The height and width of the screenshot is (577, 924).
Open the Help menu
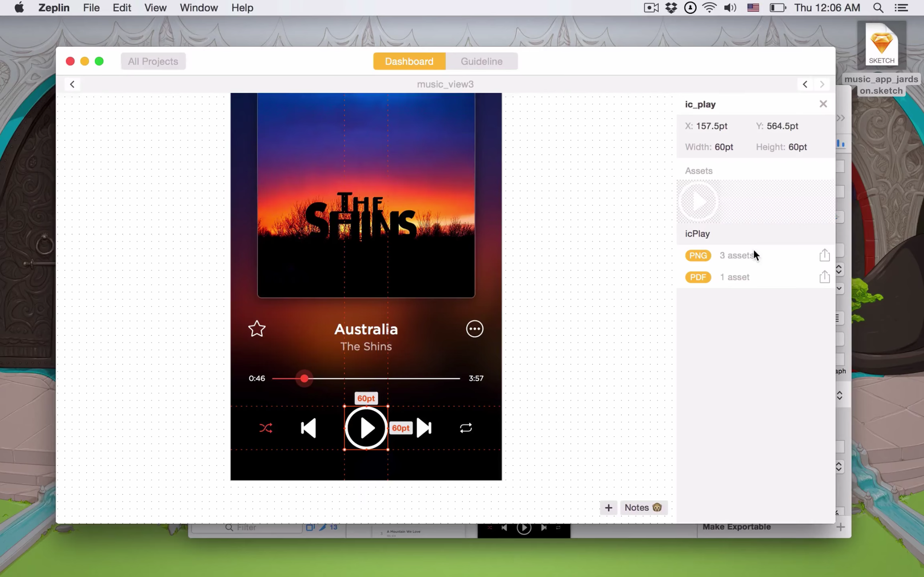point(242,8)
